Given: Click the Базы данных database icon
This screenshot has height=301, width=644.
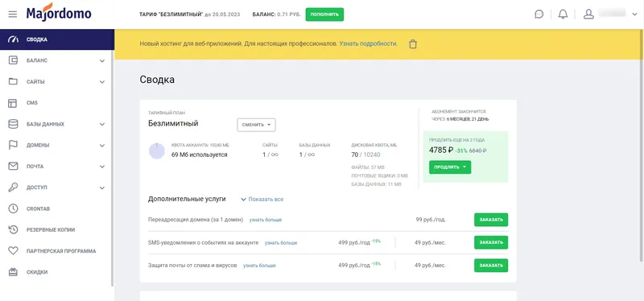Looking at the screenshot, I should point(13,124).
